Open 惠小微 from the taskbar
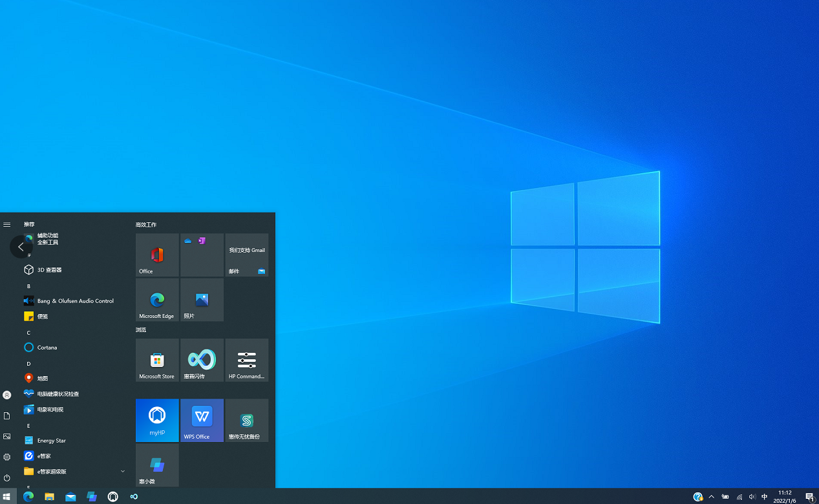The height and width of the screenshot is (504, 819). tap(92, 496)
